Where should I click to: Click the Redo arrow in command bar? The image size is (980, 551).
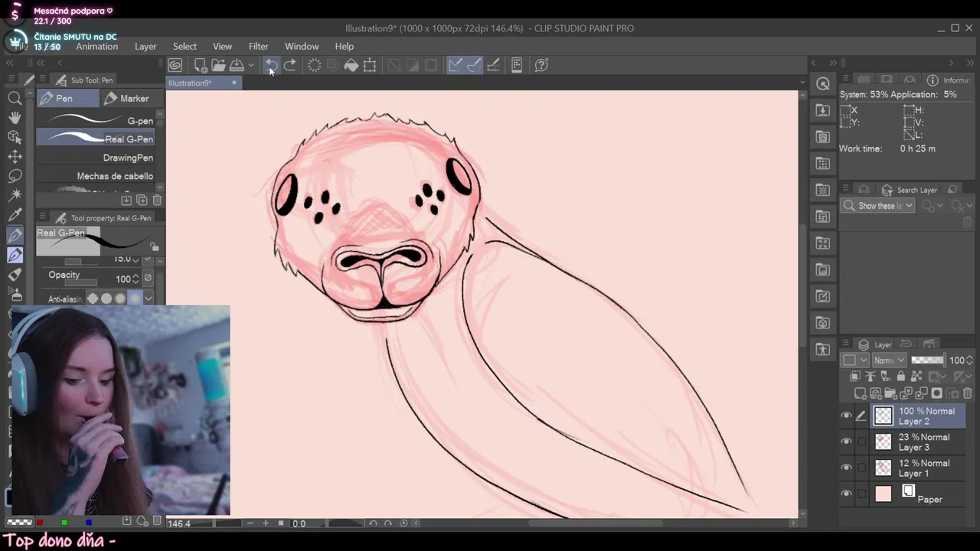(290, 65)
